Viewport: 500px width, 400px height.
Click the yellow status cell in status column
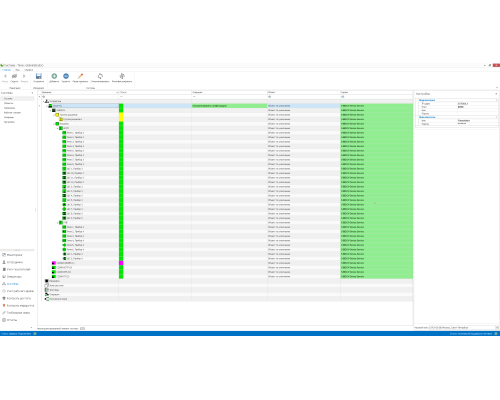(x=121, y=117)
